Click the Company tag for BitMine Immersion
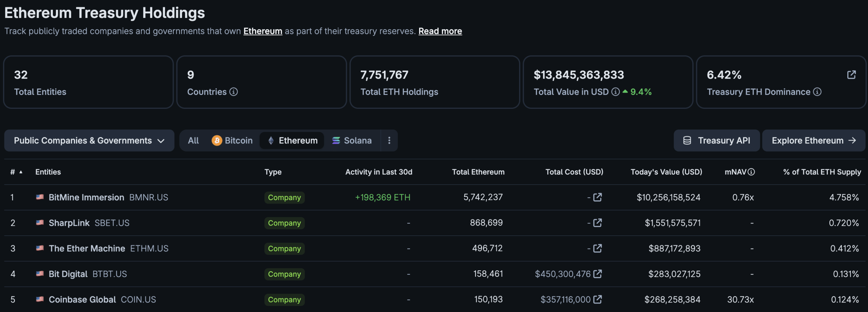Screen dimensions: 868x312 [284, 197]
